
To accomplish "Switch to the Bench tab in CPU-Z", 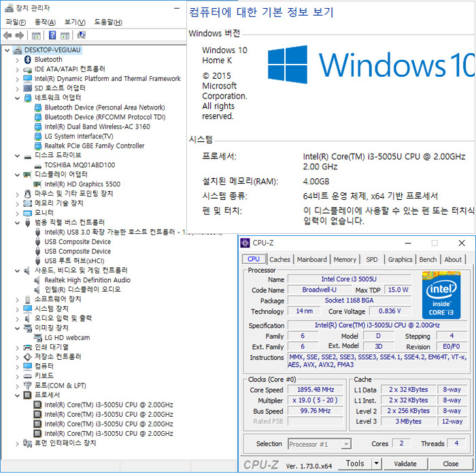I will 428,259.
